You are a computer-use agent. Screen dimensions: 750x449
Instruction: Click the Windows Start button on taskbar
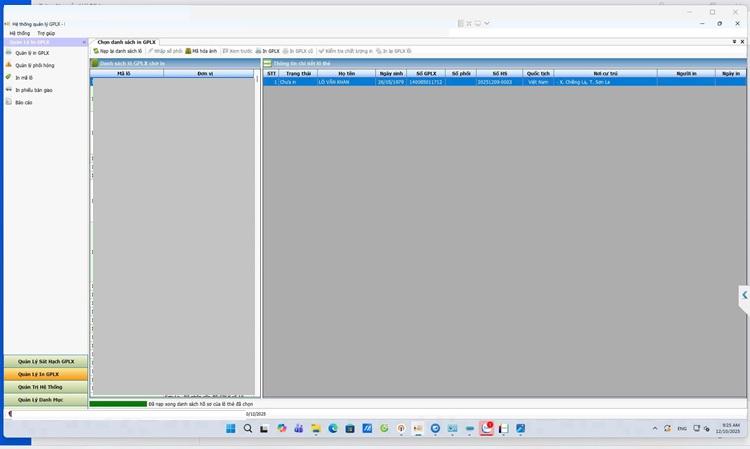[230, 428]
